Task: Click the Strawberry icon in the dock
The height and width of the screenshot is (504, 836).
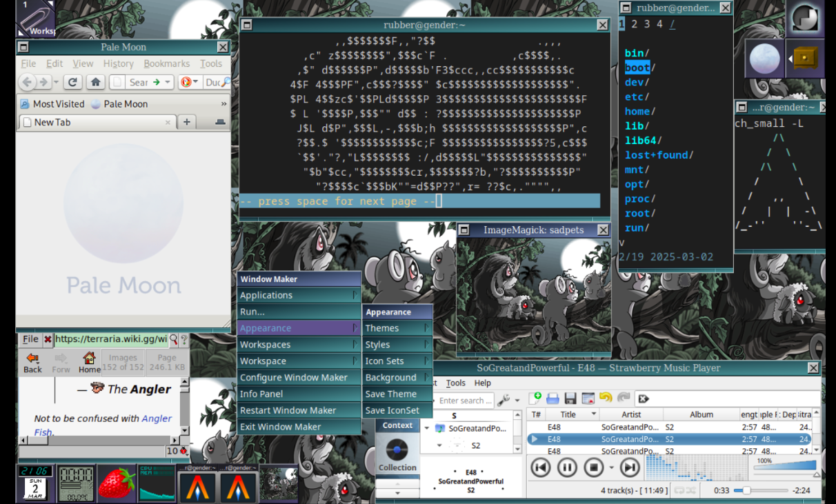Action: (117, 483)
